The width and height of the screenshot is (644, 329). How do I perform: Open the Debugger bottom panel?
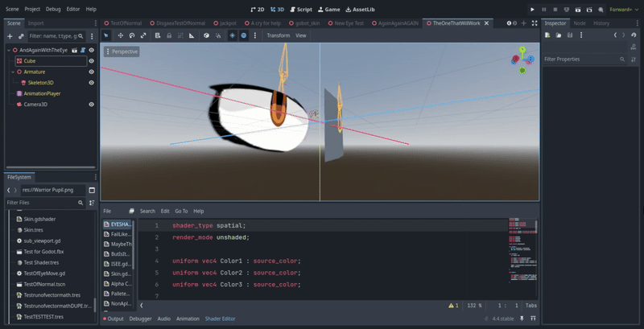[x=140, y=319]
